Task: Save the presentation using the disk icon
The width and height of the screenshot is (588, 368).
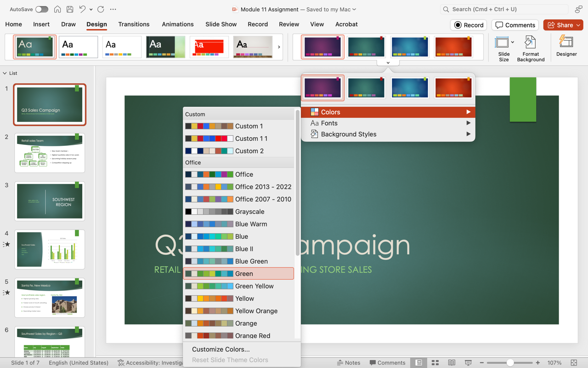Action: click(x=70, y=9)
